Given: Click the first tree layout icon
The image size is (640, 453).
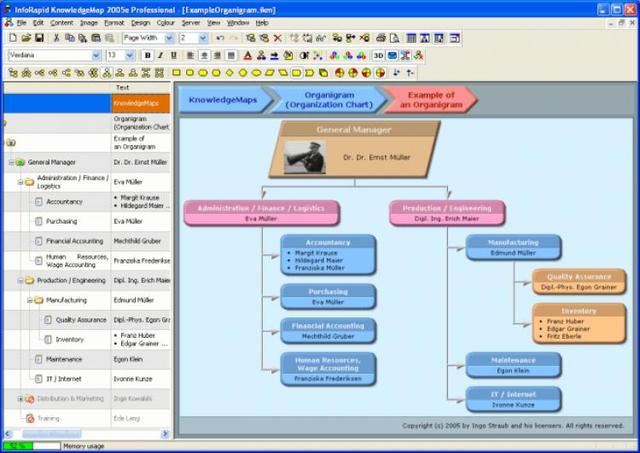Looking at the screenshot, I should click(13, 73).
